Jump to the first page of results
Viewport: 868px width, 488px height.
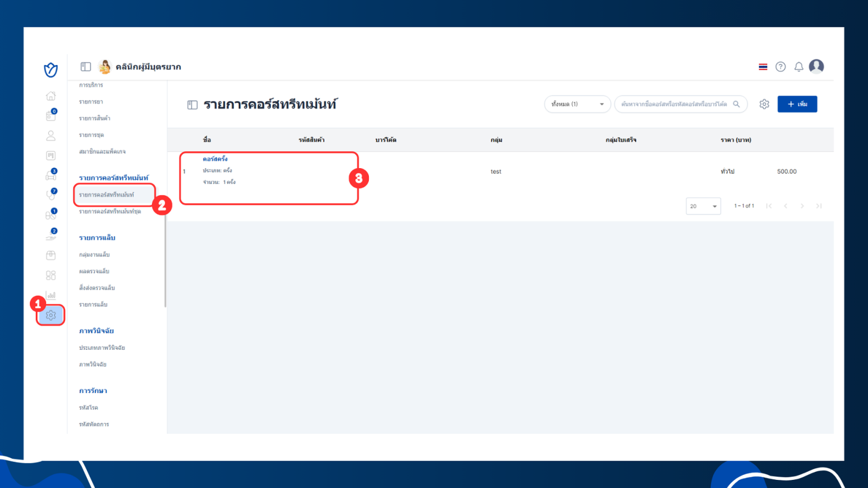(x=769, y=206)
